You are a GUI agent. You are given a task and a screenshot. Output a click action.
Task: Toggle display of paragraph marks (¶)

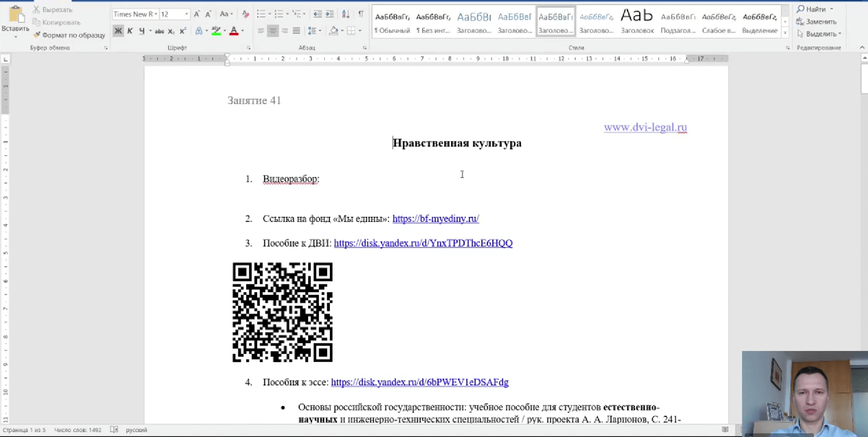pyautogui.click(x=361, y=14)
